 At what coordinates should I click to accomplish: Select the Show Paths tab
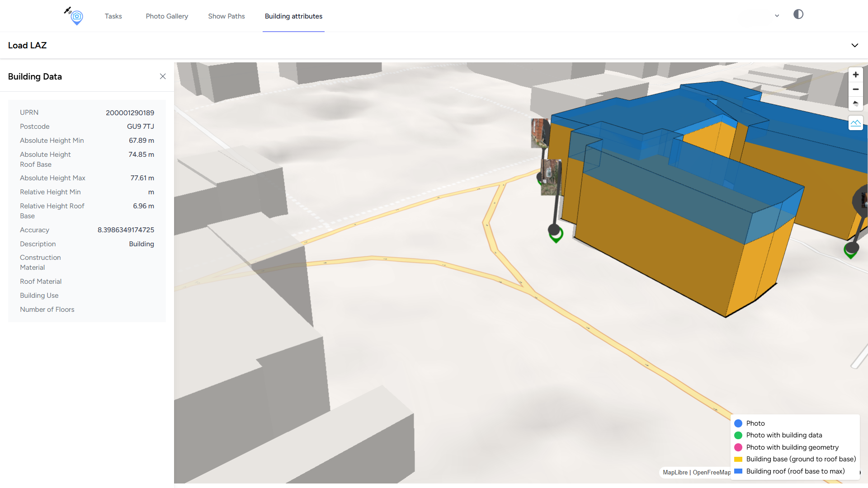(226, 16)
